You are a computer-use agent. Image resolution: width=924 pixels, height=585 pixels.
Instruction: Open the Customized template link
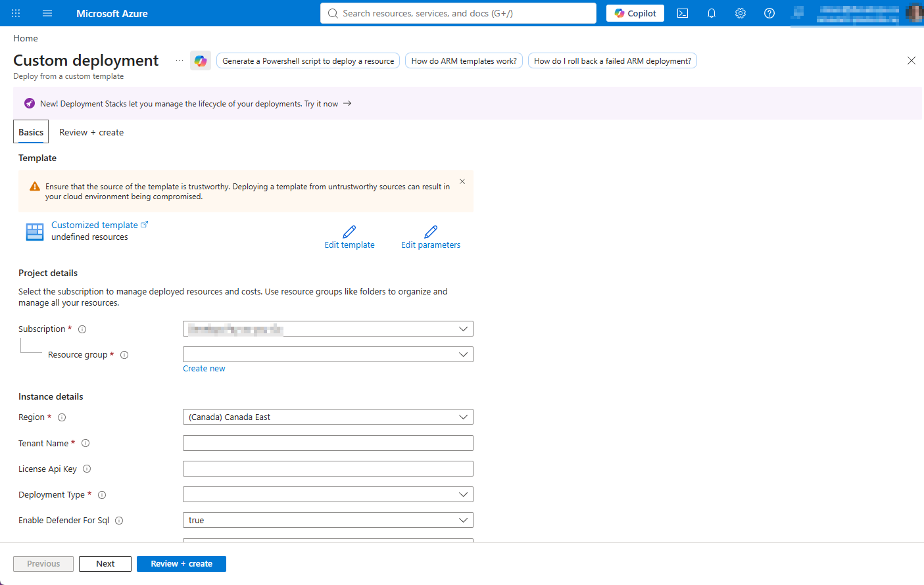click(x=100, y=225)
